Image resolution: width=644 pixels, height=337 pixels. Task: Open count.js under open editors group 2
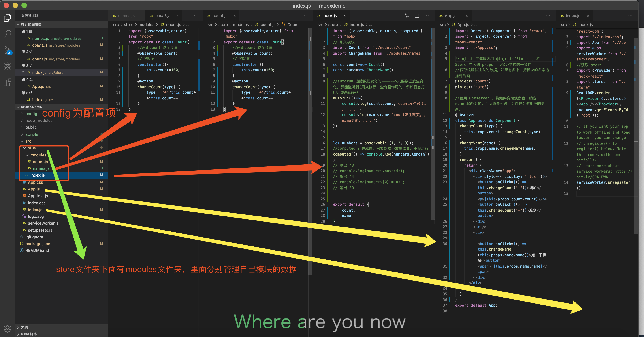point(61,59)
